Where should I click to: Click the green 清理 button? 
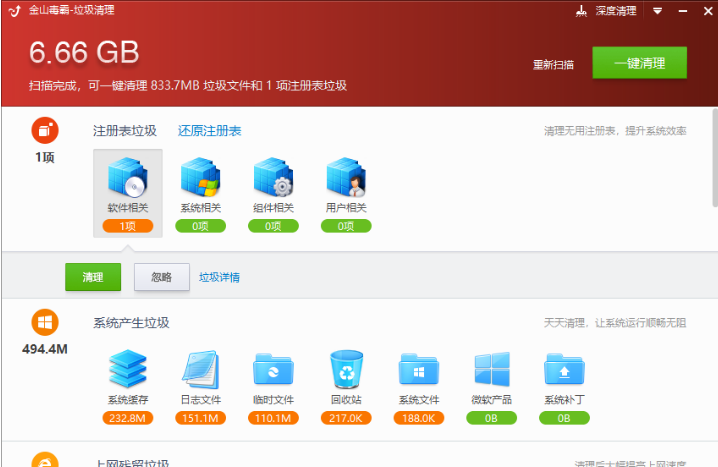(x=93, y=277)
